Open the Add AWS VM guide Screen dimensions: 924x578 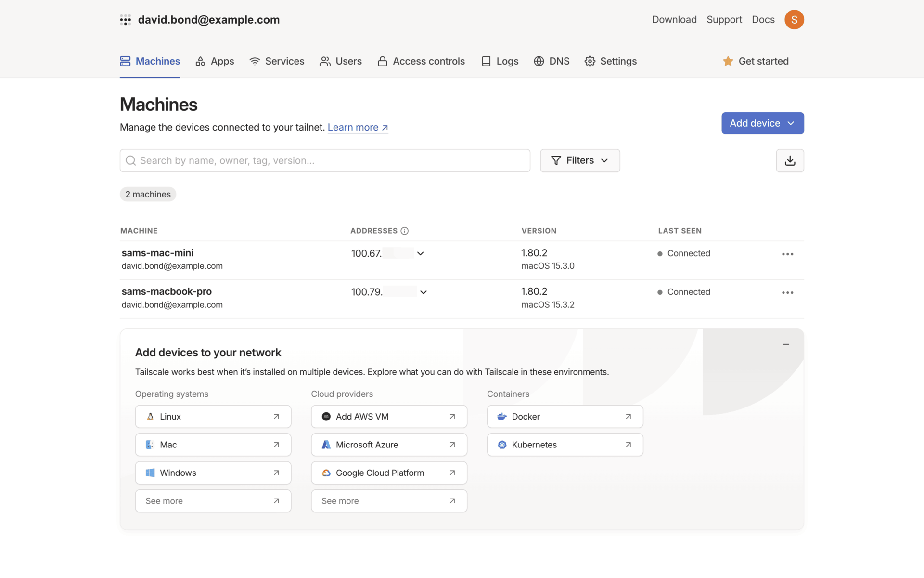coord(389,417)
